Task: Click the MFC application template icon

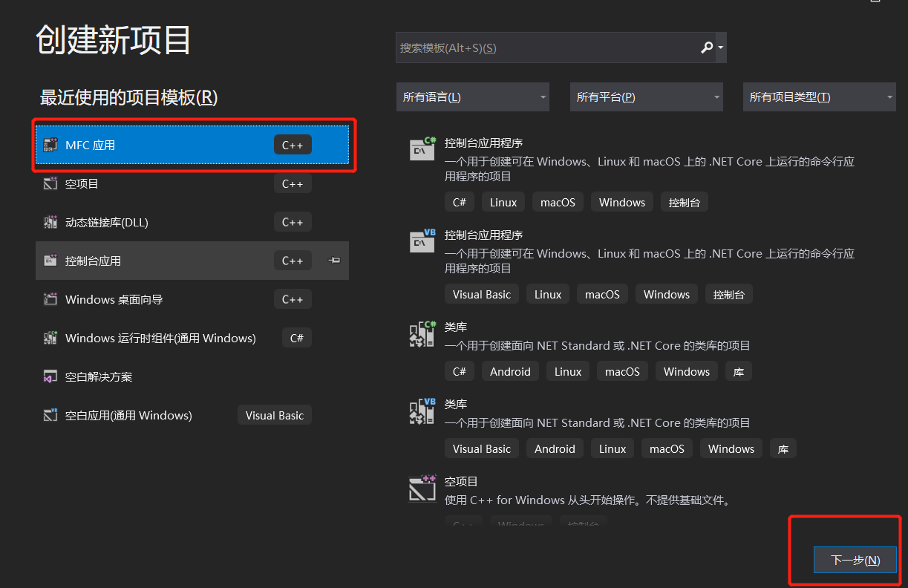Action: pos(50,145)
